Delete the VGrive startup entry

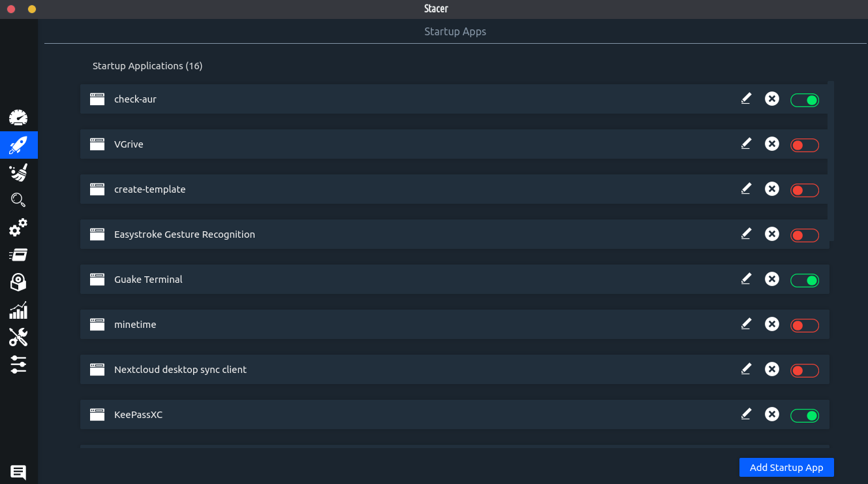pyautogui.click(x=772, y=144)
